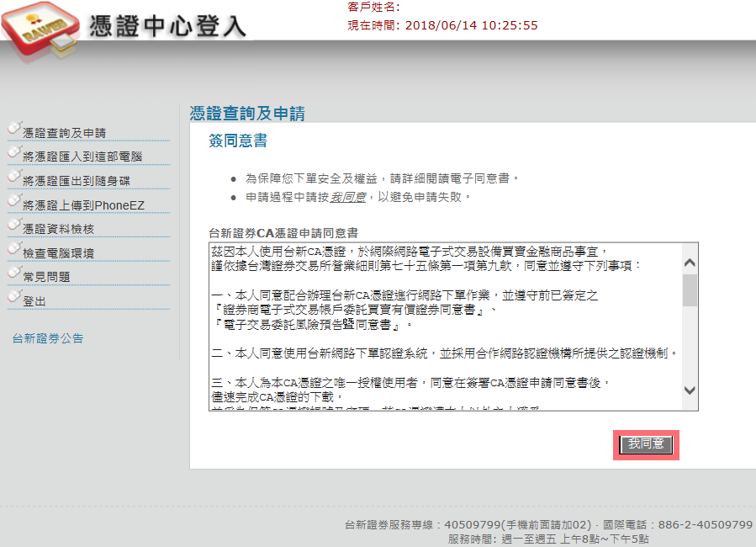This screenshot has width=756, height=547.
Task: Click mouse icon beside 將憑證匯入到這部電腦
Action: click(x=14, y=152)
